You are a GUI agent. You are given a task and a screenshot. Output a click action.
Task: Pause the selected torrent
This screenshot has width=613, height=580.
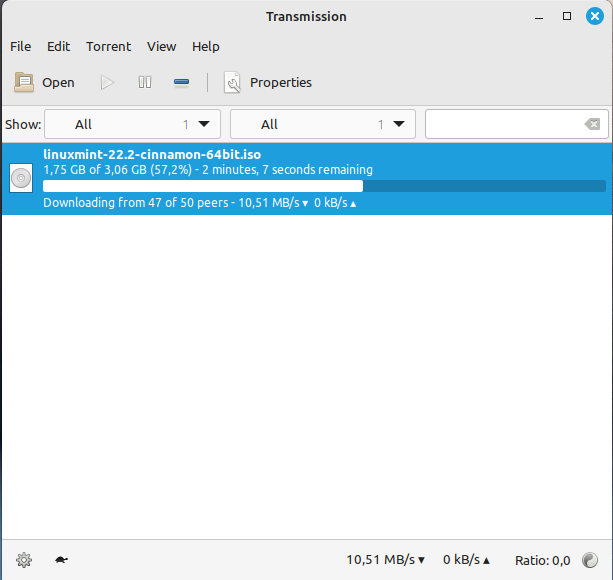(145, 83)
